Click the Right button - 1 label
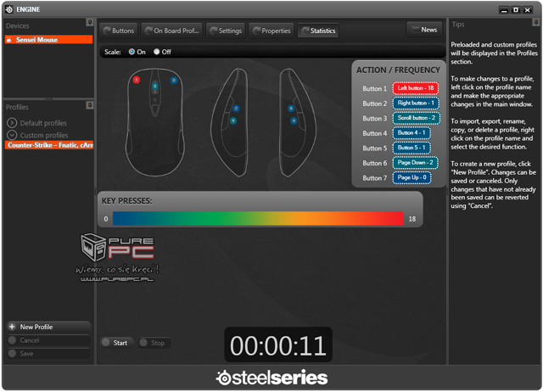The height and width of the screenshot is (392, 543). point(416,103)
